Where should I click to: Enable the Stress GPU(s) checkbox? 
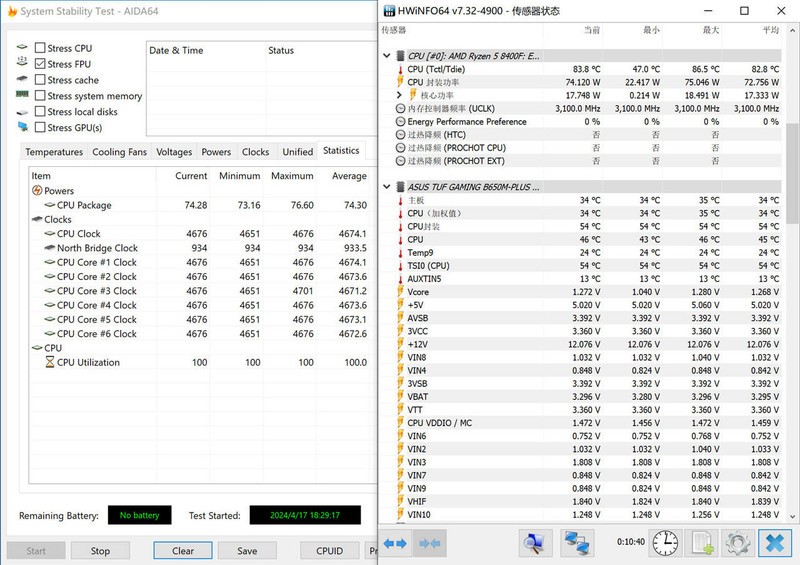pyautogui.click(x=40, y=127)
